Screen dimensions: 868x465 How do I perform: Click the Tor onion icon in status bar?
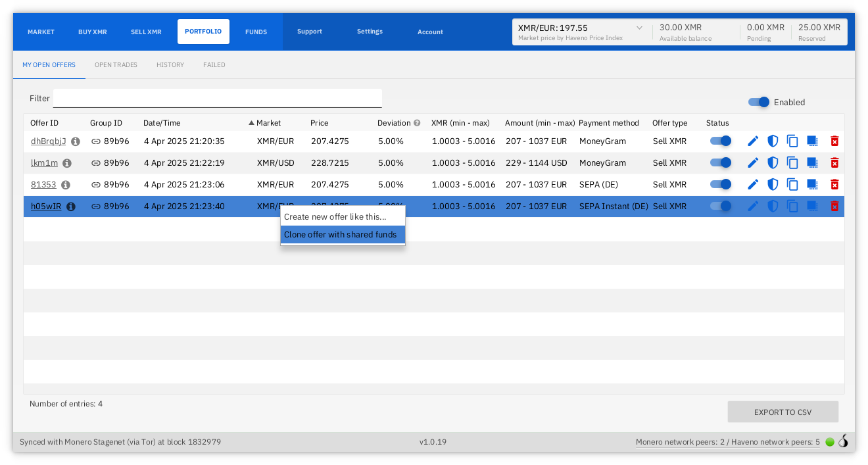[843, 441]
